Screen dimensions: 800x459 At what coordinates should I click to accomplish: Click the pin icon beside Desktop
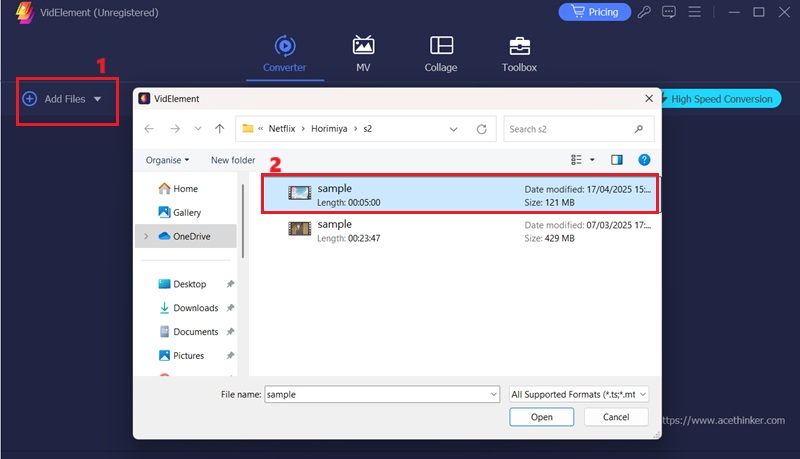coord(230,284)
